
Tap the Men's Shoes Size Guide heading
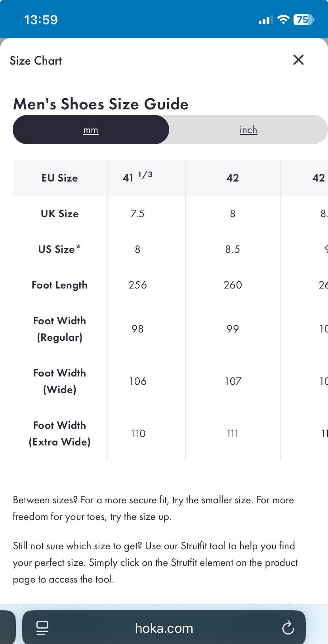pos(101,104)
